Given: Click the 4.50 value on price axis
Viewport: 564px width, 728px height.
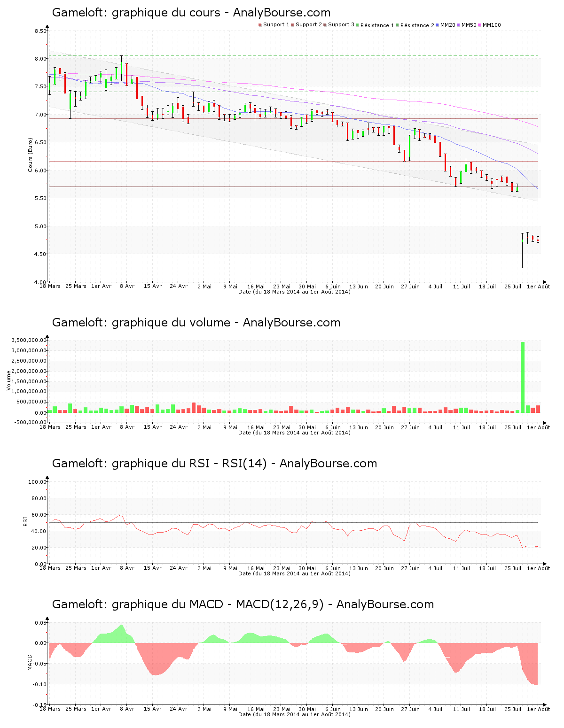Looking at the screenshot, I should pos(40,254).
